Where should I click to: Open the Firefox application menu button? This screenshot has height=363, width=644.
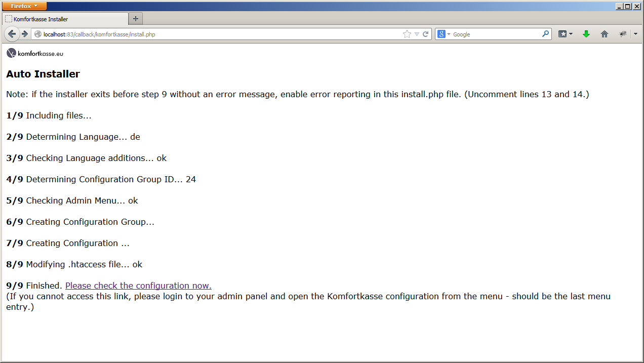click(x=25, y=6)
